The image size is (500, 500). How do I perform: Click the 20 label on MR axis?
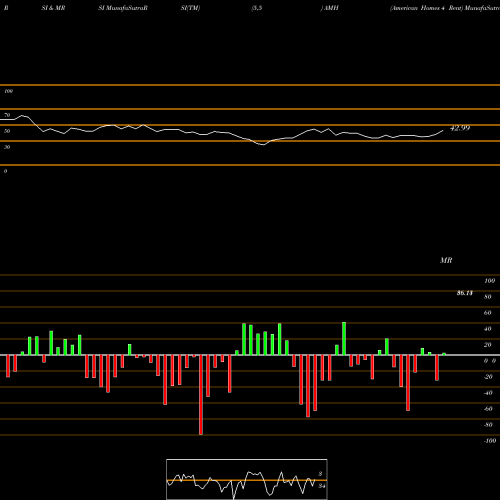pyautogui.click(x=488, y=345)
